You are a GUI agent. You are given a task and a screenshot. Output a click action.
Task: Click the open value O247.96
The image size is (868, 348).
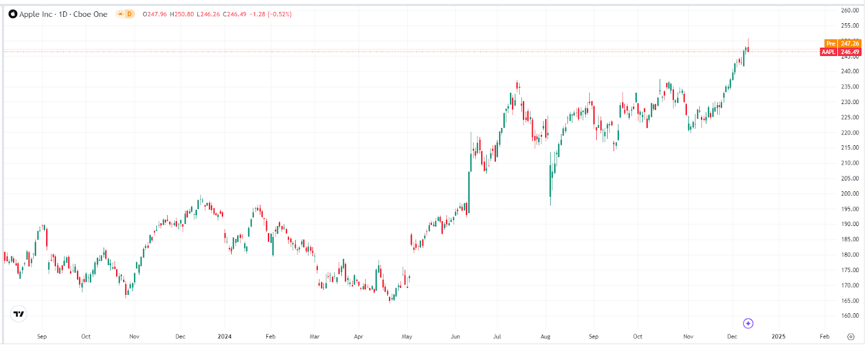coord(155,14)
